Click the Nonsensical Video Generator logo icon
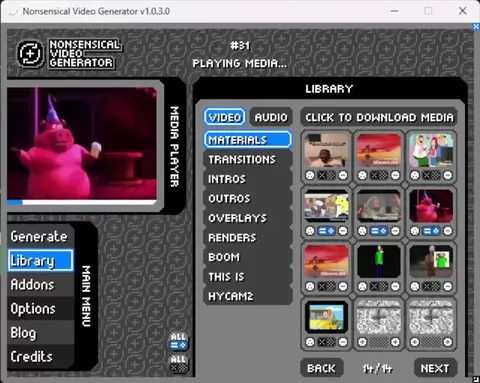480x383 pixels. (x=30, y=54)
